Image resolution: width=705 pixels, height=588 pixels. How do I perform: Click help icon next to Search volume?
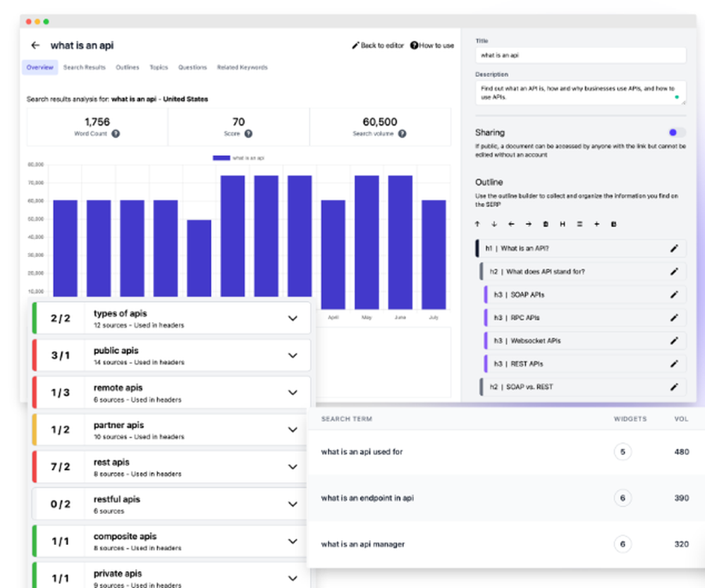point(402,133)
